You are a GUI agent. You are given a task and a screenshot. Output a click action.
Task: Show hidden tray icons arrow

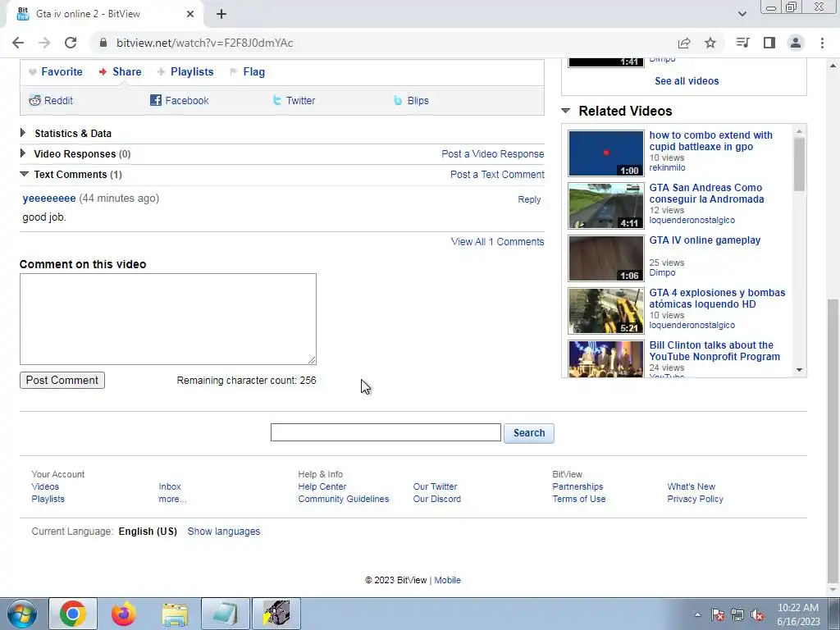click(697, 615)
